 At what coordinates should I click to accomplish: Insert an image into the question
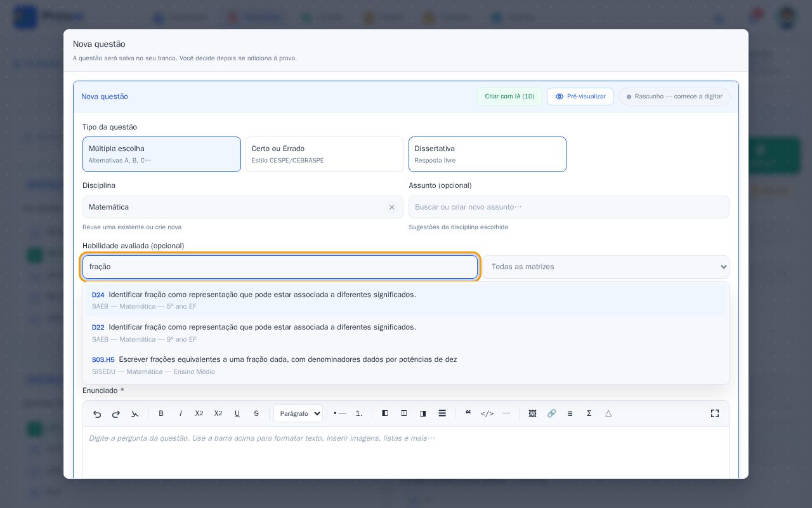(x=532, y=413)
